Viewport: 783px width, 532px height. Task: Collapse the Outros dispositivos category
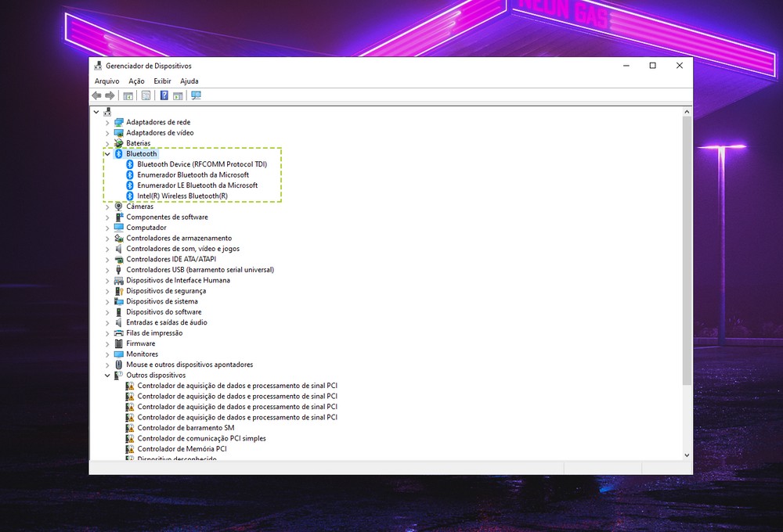point(107,376)
